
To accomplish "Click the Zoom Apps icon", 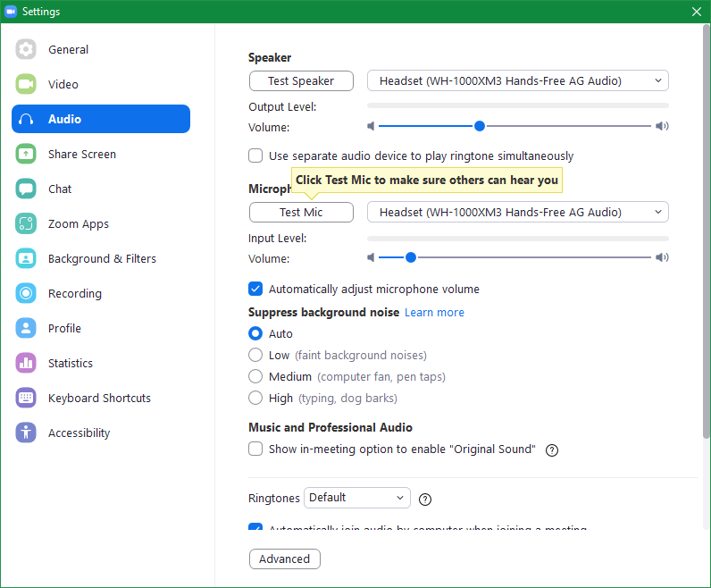I will pyautogui.click(x=26, y=223).
